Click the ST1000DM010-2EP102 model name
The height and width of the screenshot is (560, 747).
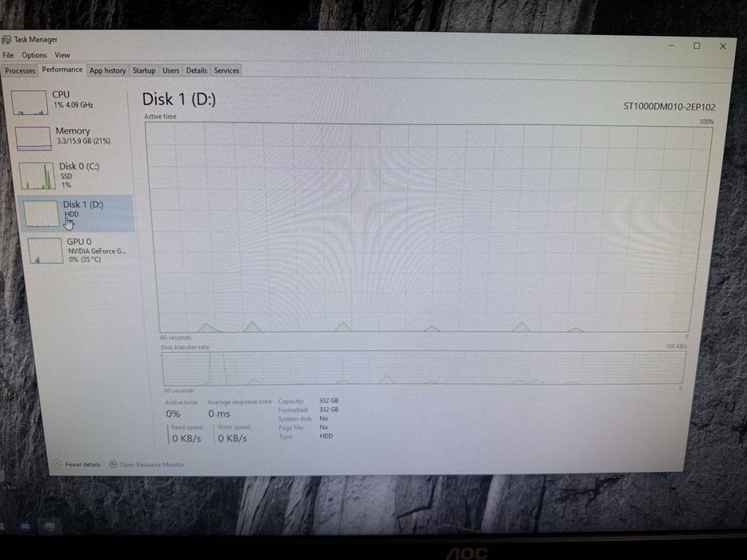(x=669, y=106)
